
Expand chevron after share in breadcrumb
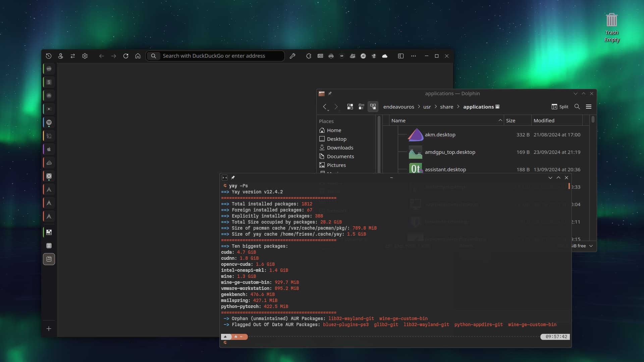[458, 107]
